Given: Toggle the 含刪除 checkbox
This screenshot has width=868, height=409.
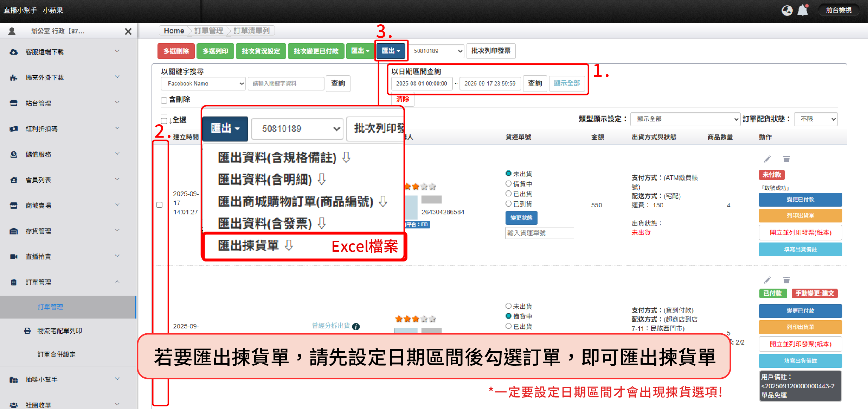Looking at the screenshot, I should point(164,100).
